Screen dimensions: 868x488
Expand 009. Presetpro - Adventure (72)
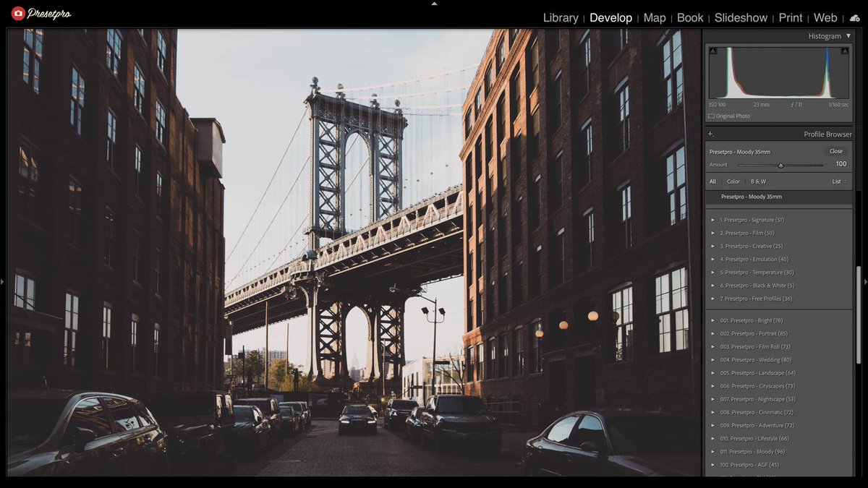712,425
